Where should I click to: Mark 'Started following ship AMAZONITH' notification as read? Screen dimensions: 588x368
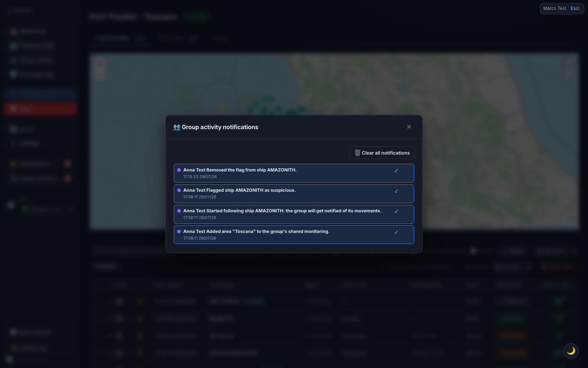(396, 212)
